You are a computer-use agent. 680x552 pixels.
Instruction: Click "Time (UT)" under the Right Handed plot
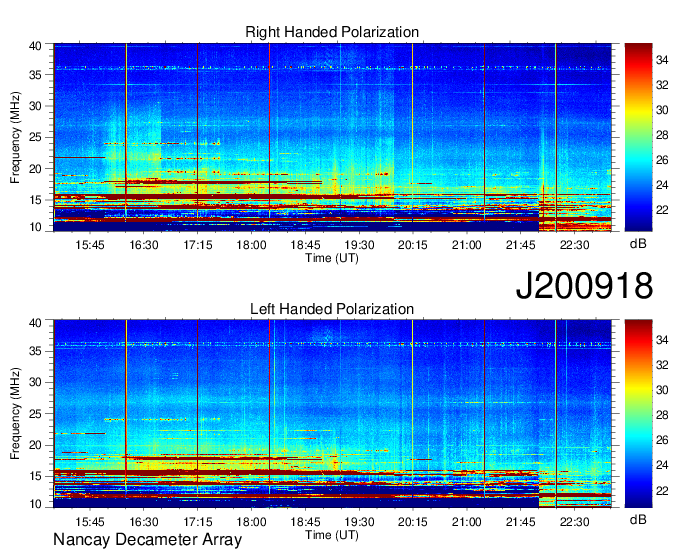pyautogui.click(x=332, y=258)
